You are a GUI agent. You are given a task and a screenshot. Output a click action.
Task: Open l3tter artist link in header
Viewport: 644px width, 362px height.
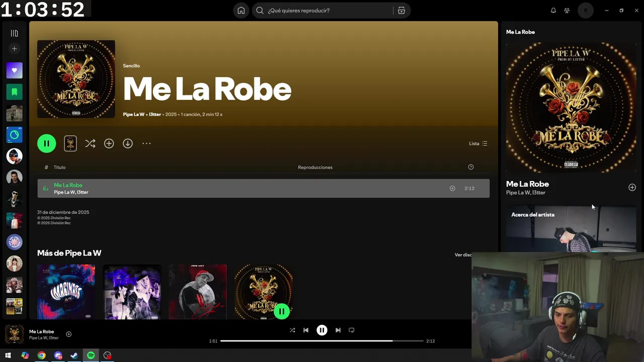[155, 115]
